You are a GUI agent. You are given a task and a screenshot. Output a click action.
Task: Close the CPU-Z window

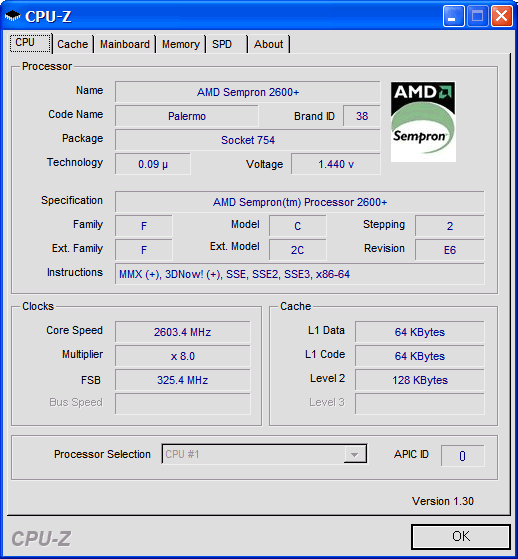(x=502, y=16)
